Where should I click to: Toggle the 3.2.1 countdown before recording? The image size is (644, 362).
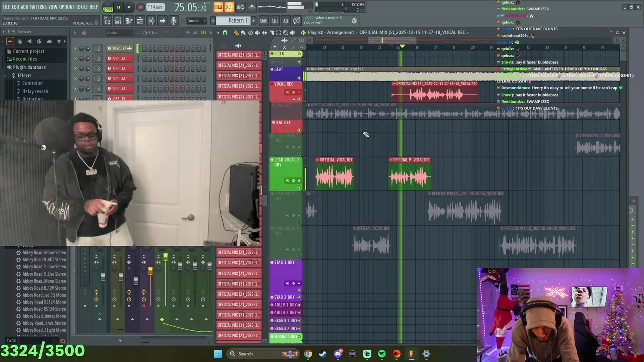[x=229, y=7]
